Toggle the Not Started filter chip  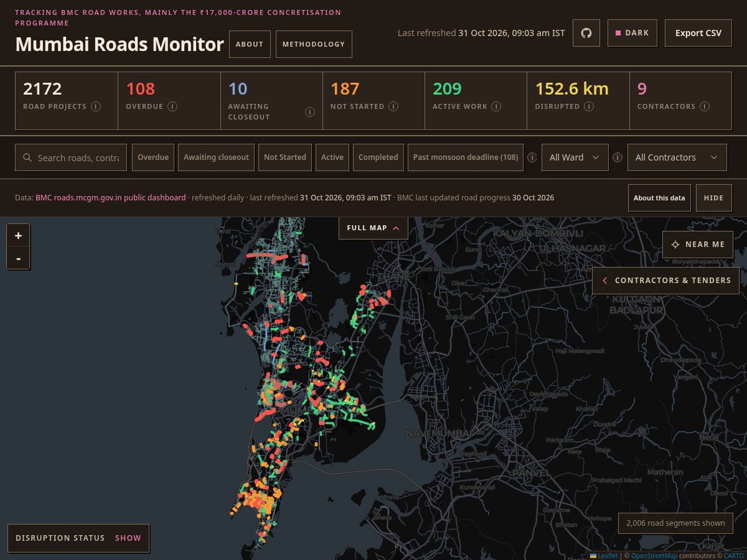click(x=285, y=157)
